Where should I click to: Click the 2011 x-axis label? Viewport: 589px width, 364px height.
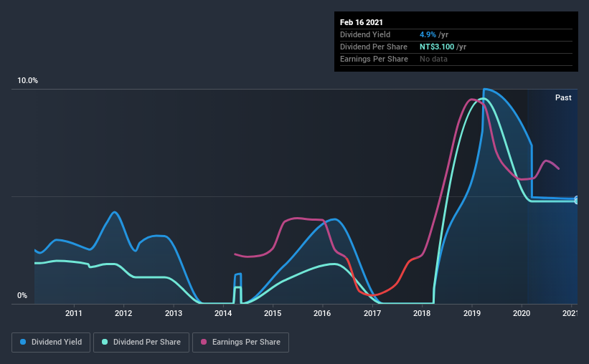74,313
